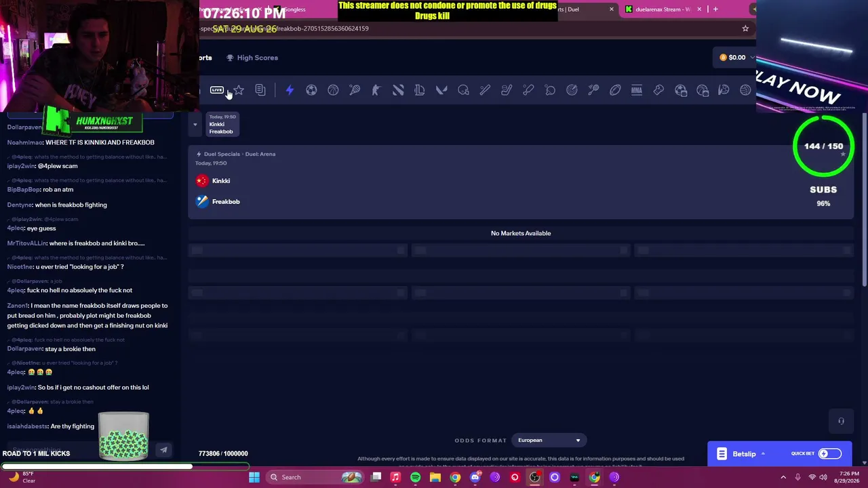Send chat message with paper plane icon
This screenshot has width=868, height=488.
click(163, 449)
